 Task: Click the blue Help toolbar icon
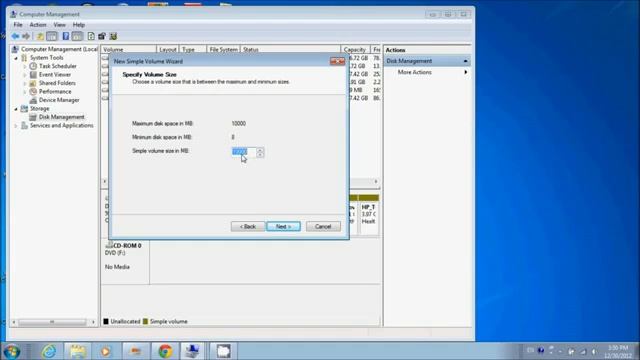coord(65,36)
